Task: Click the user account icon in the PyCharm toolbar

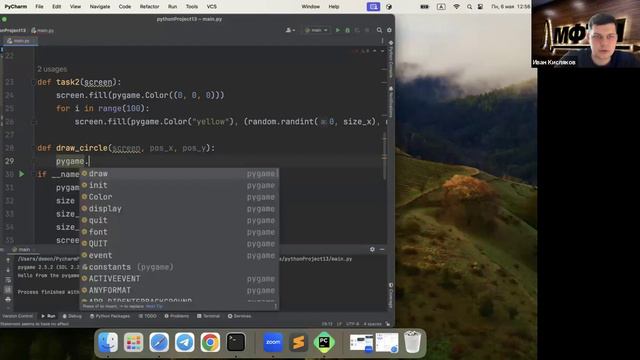Action: (289, 30)
